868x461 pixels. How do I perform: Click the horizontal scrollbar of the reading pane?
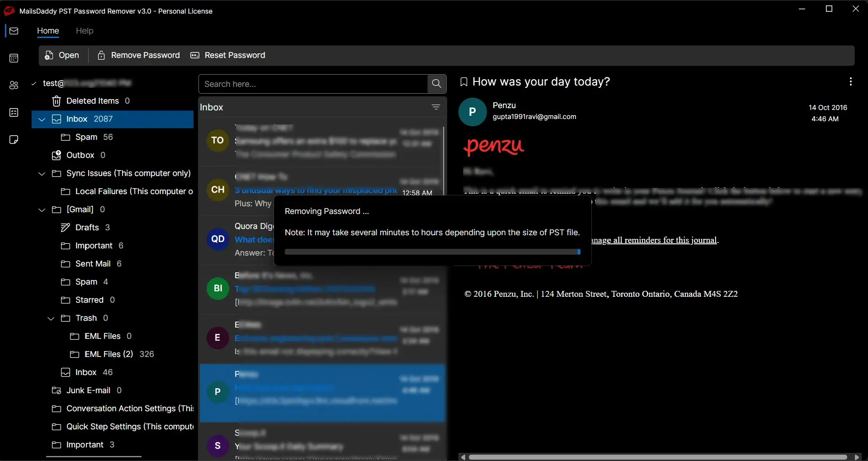[658, 457]
